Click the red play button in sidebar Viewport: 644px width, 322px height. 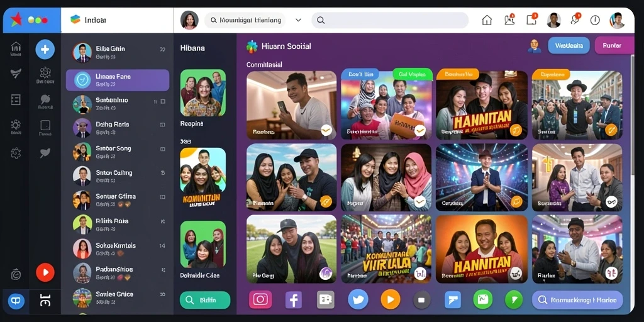(x=45, y=272)
